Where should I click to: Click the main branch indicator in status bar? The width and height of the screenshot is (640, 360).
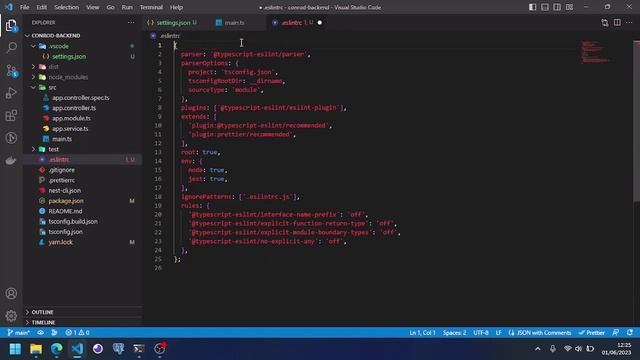tap(19, 333)
